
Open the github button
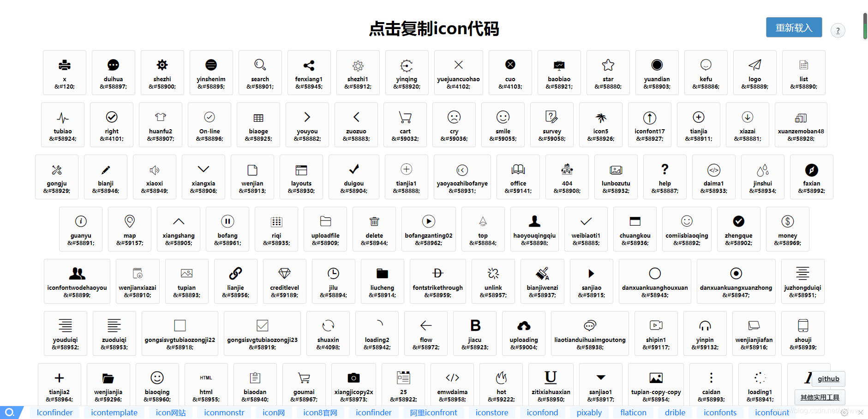[x=828, y=379]
